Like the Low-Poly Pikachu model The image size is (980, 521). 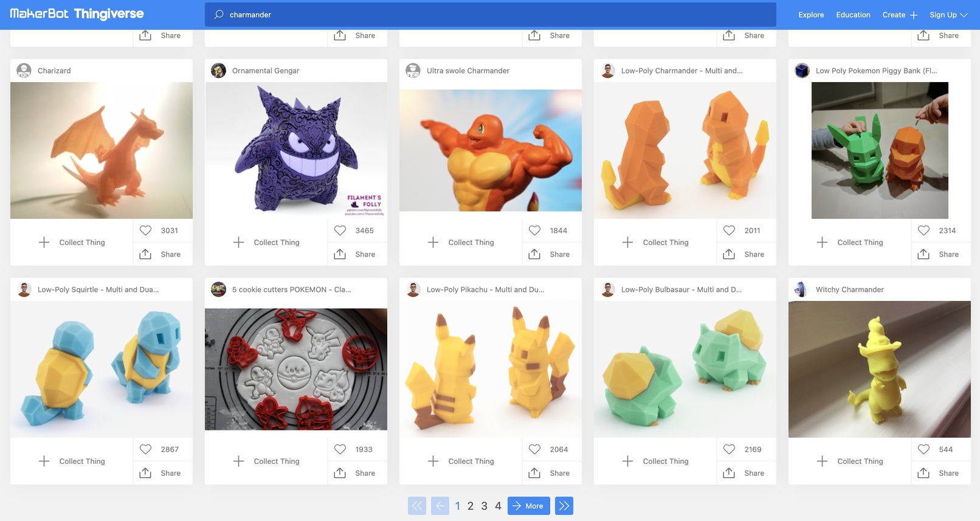point(534,449)
